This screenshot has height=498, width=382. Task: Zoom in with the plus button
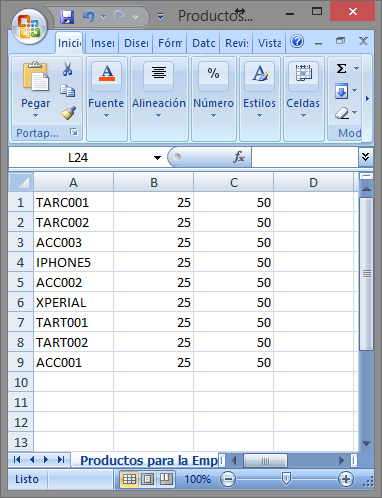346,479
